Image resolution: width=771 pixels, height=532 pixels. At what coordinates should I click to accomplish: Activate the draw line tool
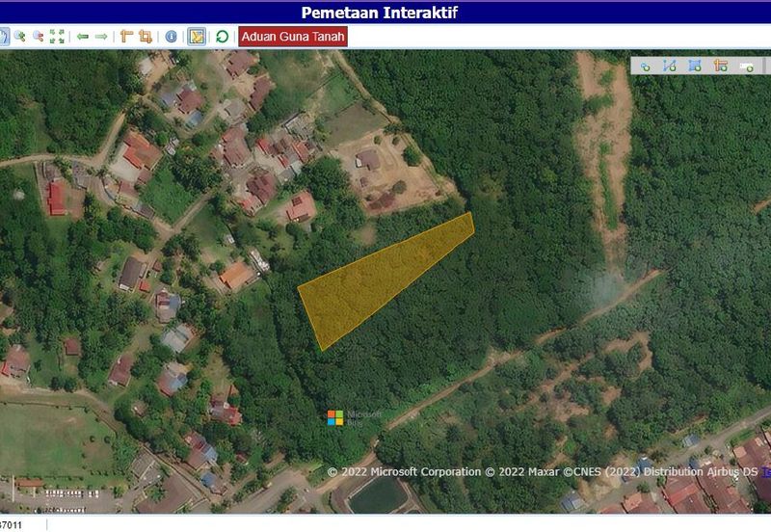click(669, 66)
